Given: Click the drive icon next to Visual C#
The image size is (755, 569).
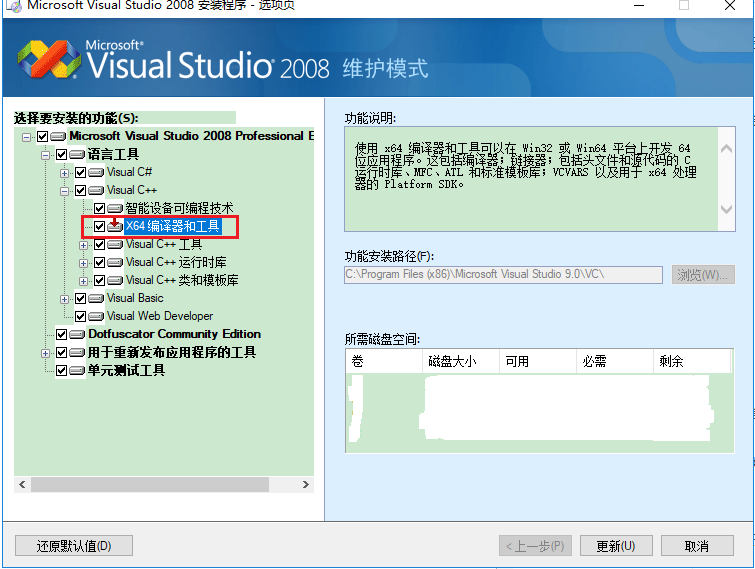Looking at the screenshot, I should (96, 172).
